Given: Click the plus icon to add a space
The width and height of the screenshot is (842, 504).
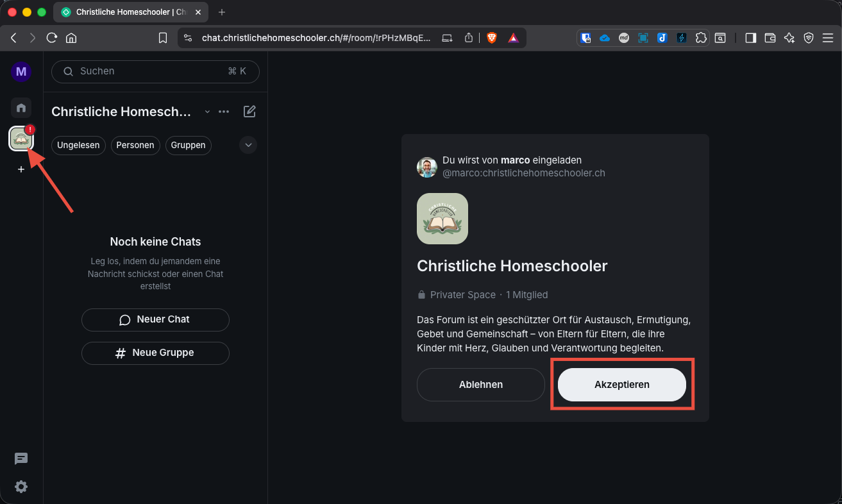Looking at the screenshot, I should point(21,169).
